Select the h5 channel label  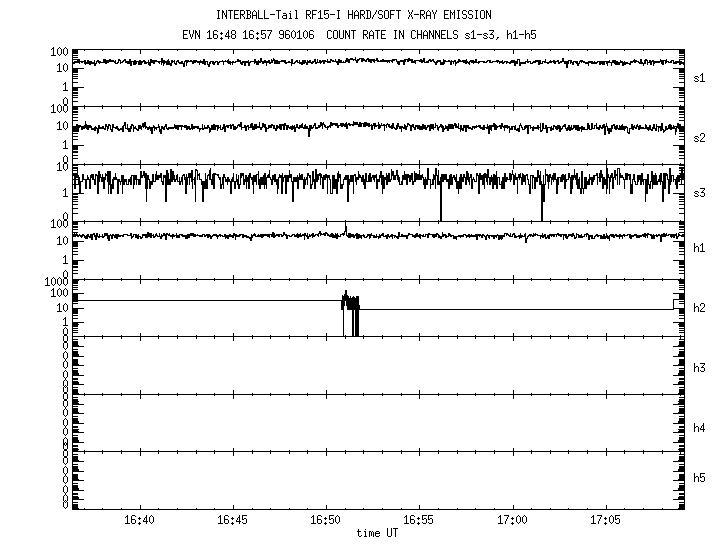point(700,479)
